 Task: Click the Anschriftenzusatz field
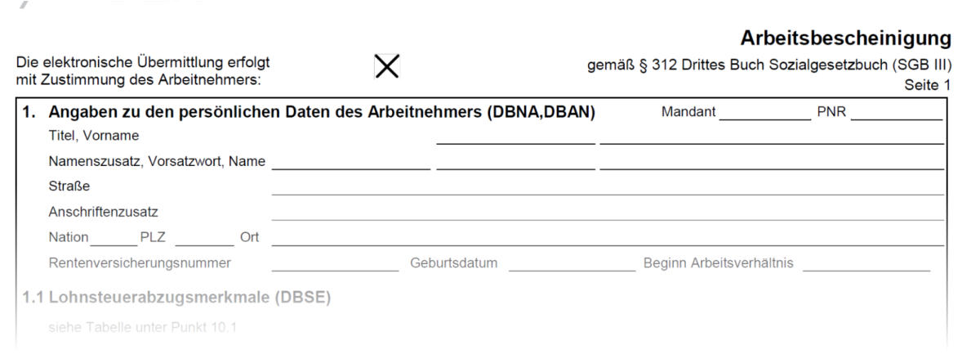[607, 213]
